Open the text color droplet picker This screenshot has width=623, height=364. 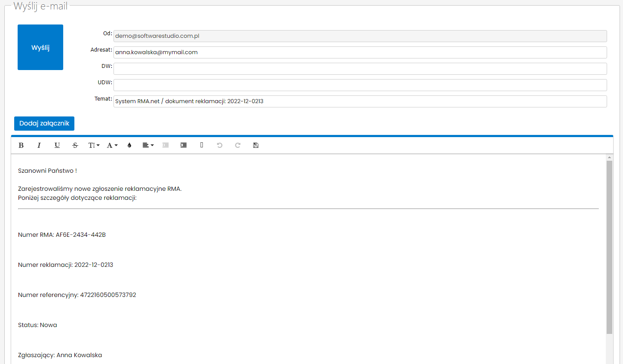point(129,145)
